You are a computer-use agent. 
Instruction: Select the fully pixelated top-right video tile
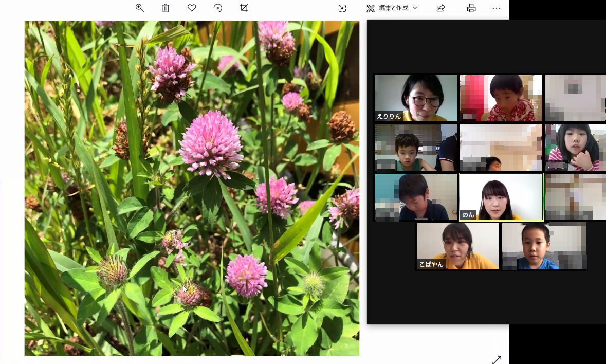click(575, 98)
